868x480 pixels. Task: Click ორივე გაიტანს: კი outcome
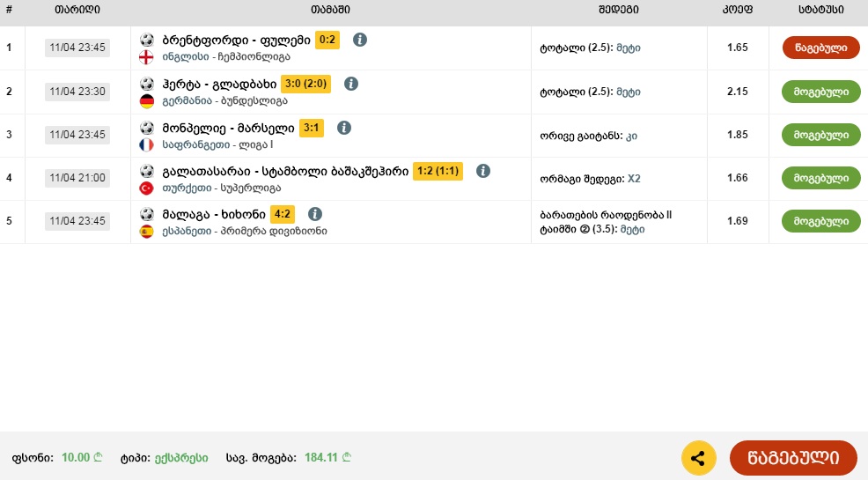tap(588, 136)
